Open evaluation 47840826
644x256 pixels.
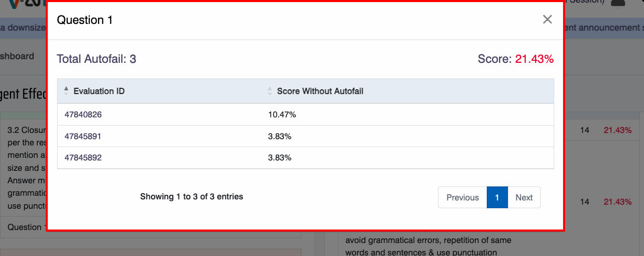[83, 115]
